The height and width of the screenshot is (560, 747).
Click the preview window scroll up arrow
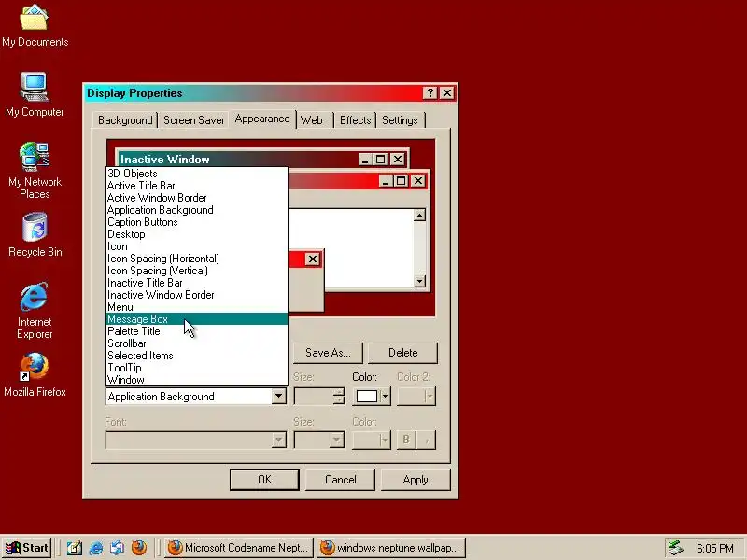tap(419, 216)
